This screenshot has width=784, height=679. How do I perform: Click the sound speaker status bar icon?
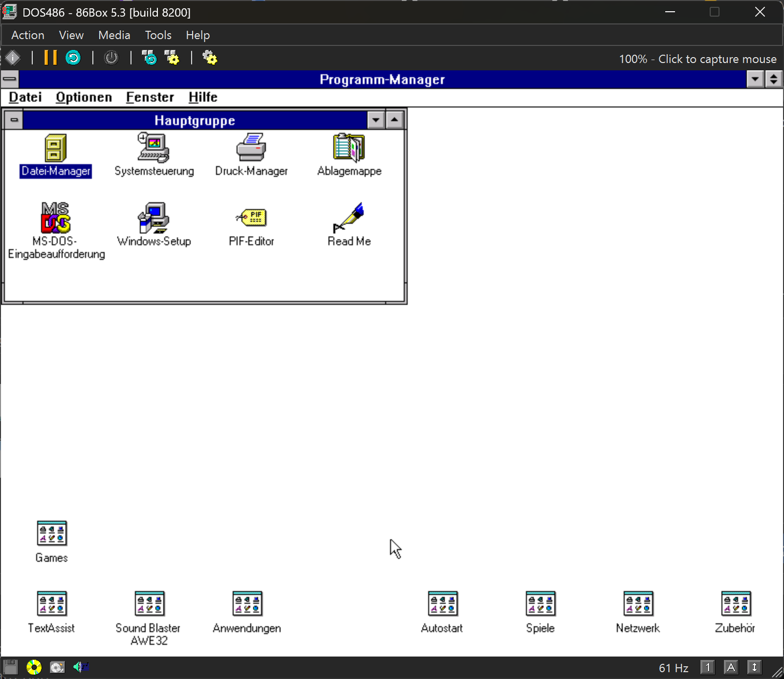coord(81,667)
